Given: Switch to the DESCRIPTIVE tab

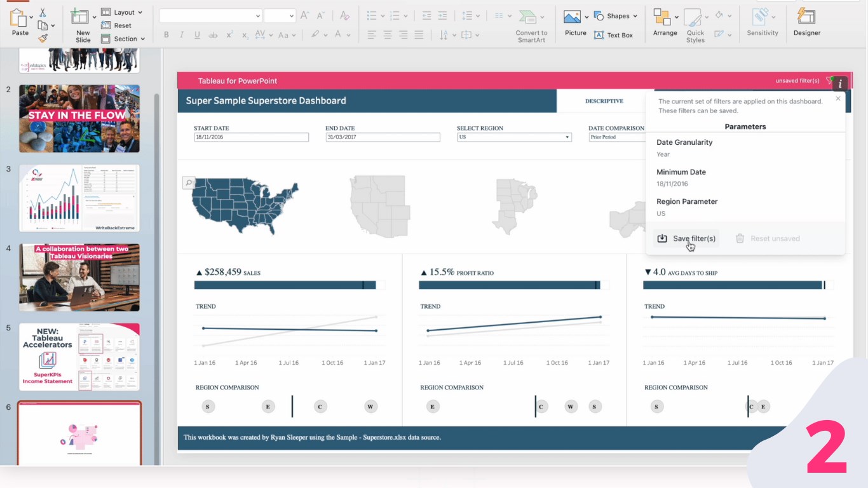Looking at the screenshot, I should coord(604,101).
